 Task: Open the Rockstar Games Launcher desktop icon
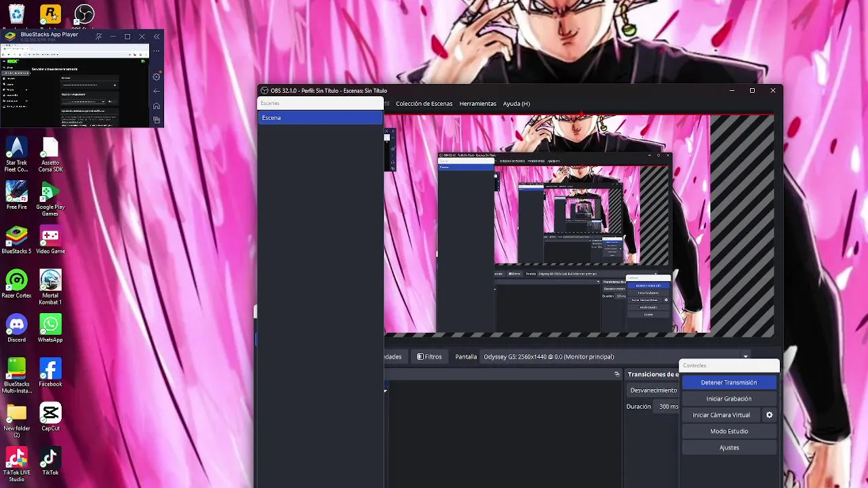50,14
